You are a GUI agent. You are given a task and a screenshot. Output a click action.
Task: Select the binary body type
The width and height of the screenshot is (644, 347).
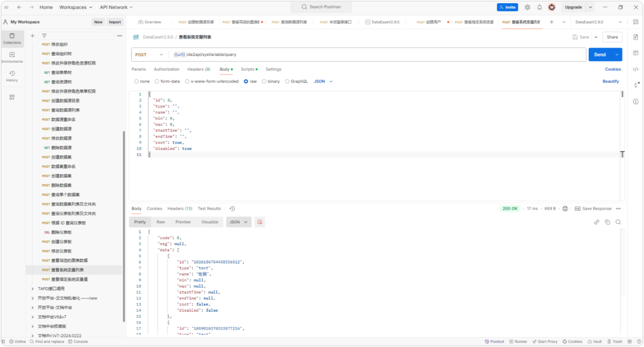[x=270, y=81]
